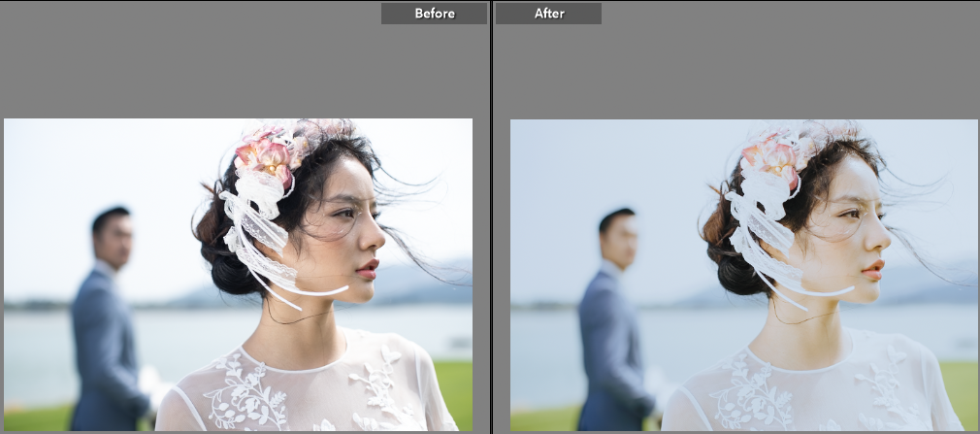Click the groom's blue suit in After photo
The height and width of the screenshot is (434, 980).
pos(608,350)
